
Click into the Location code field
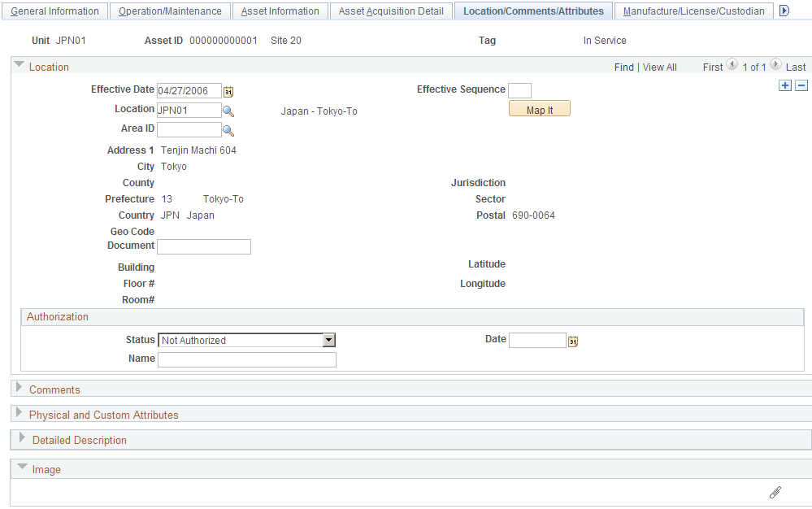point(189,111)
